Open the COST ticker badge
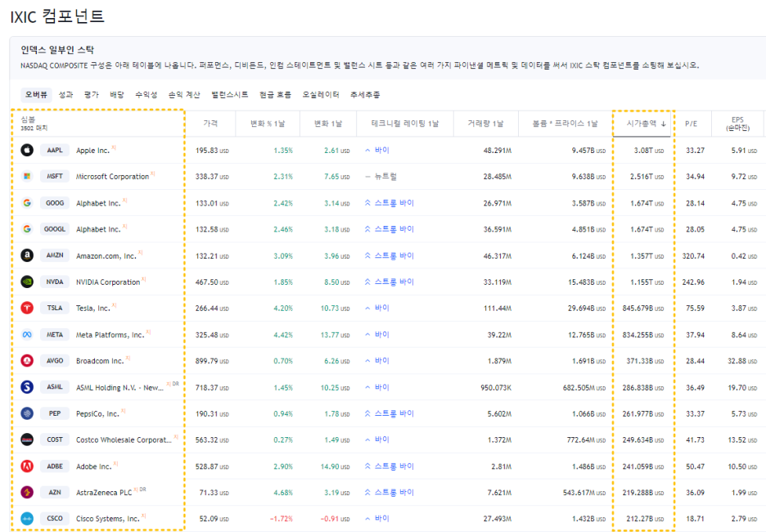 (55, 440)
